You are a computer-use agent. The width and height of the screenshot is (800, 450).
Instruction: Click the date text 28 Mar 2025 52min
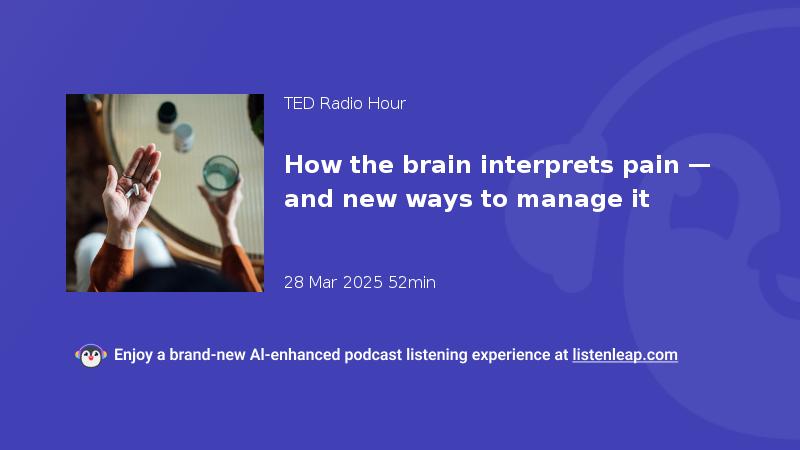[x=360, y=282]
